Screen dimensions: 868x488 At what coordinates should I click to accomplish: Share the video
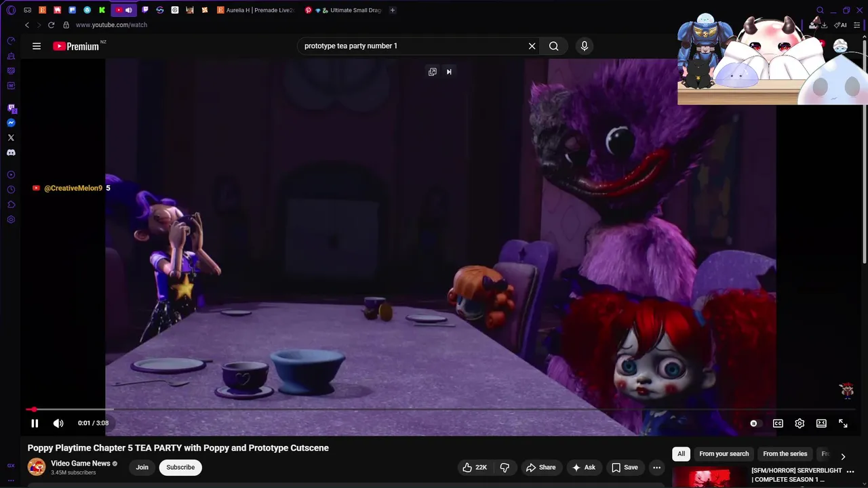tap(540, 468)
